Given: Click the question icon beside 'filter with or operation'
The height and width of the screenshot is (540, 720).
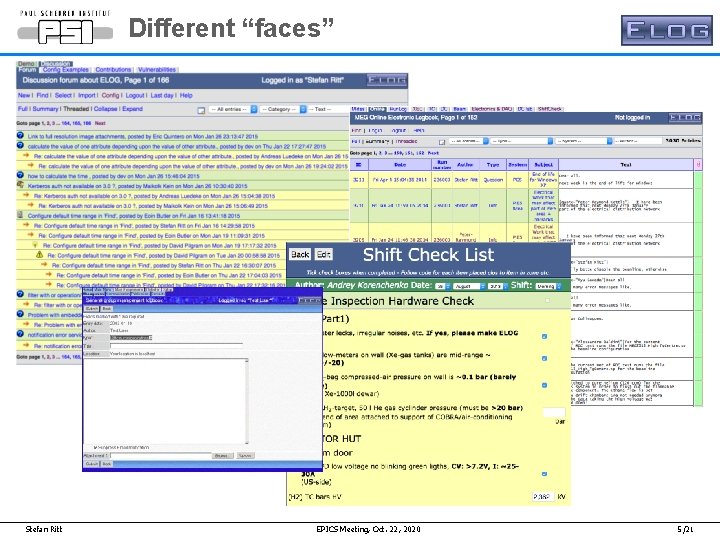Looking at the screenshot, I should tap(20, 294).
